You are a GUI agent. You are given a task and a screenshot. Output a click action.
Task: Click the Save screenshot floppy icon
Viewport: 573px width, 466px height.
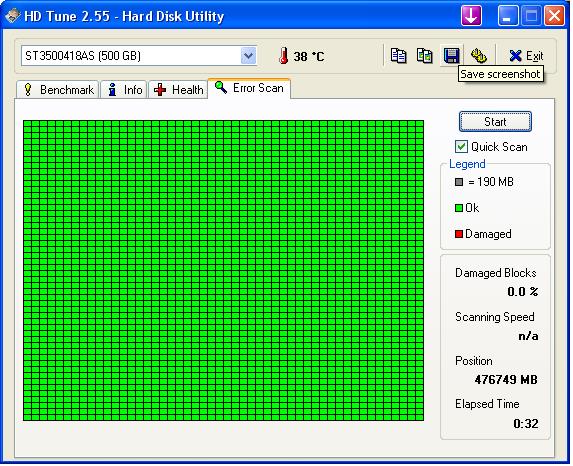(x=451, y=56)
